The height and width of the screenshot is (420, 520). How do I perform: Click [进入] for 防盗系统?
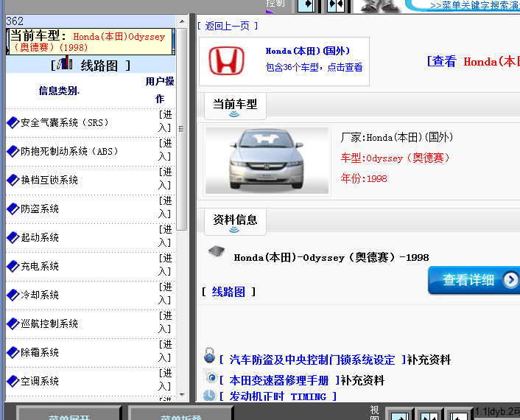click(165, 207)
